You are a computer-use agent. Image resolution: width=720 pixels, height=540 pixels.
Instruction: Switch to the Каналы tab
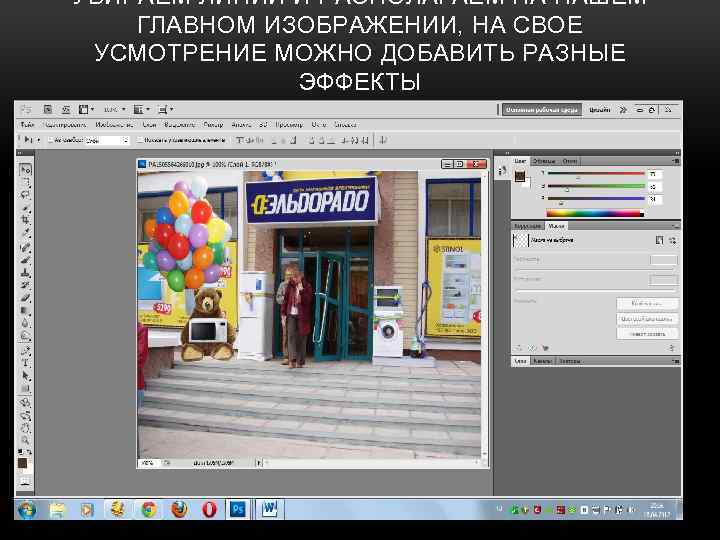coord(542,361)
